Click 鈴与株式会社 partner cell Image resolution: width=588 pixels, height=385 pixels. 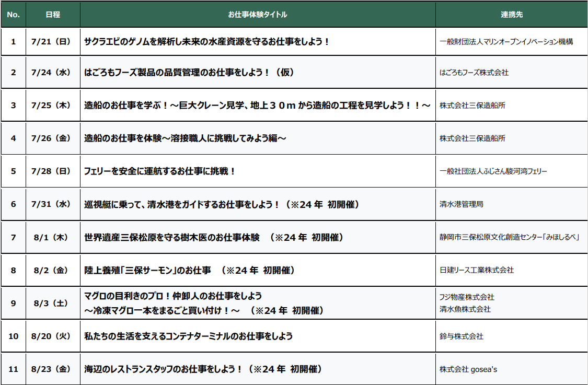(x=512, y=336)
